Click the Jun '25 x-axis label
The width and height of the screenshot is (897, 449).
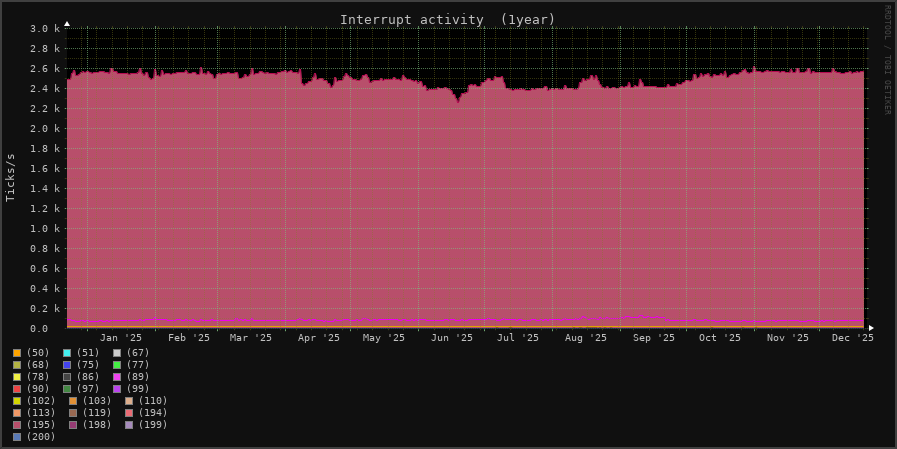(x=451, y=338)
